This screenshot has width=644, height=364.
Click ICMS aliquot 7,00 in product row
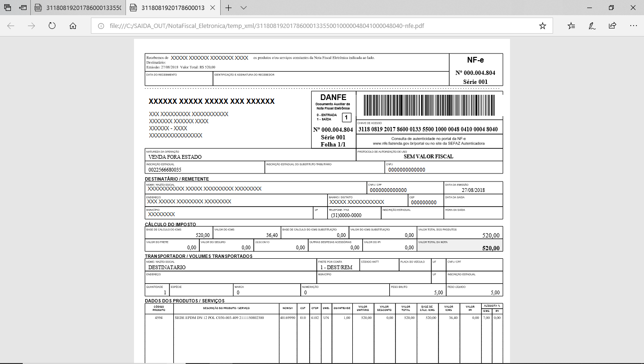pos(486,318)
